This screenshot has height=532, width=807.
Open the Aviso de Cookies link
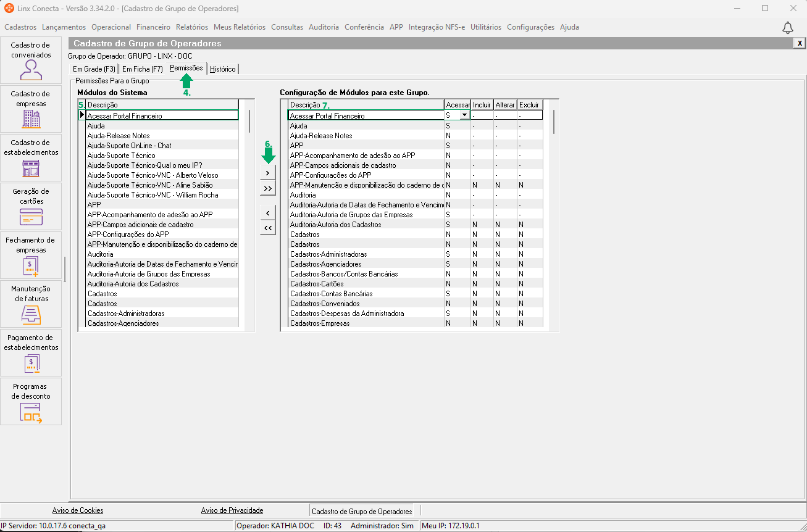(78, 510)
